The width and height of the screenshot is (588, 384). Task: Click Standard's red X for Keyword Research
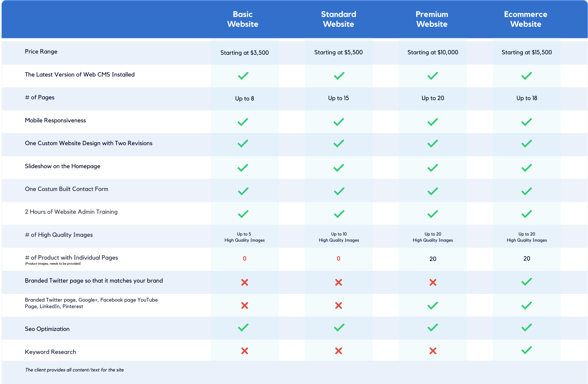tap(339, 351)
